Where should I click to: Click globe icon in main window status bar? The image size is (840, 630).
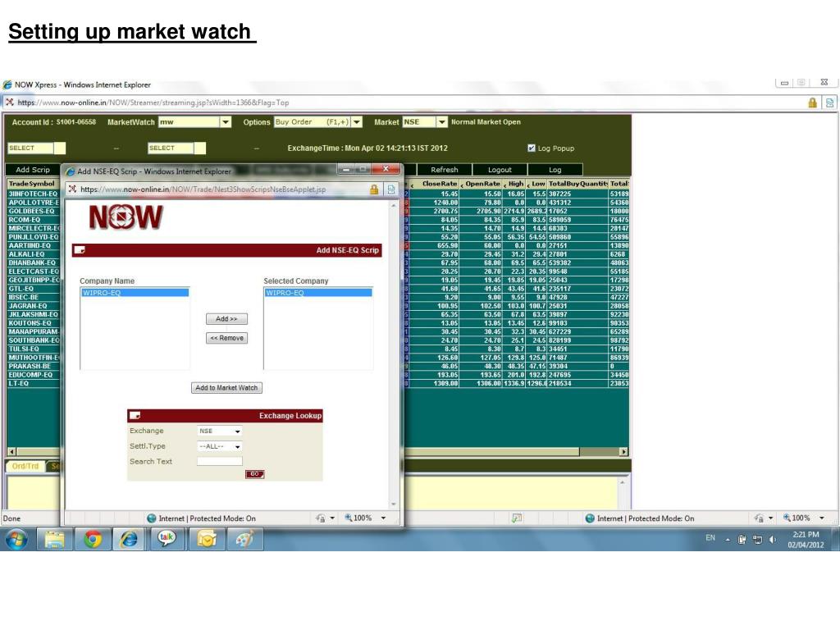click(590, 518)
